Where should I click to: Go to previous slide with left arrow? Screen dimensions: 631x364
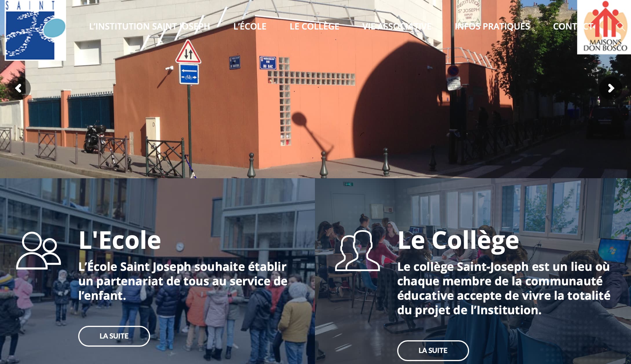tap(19, 88)
